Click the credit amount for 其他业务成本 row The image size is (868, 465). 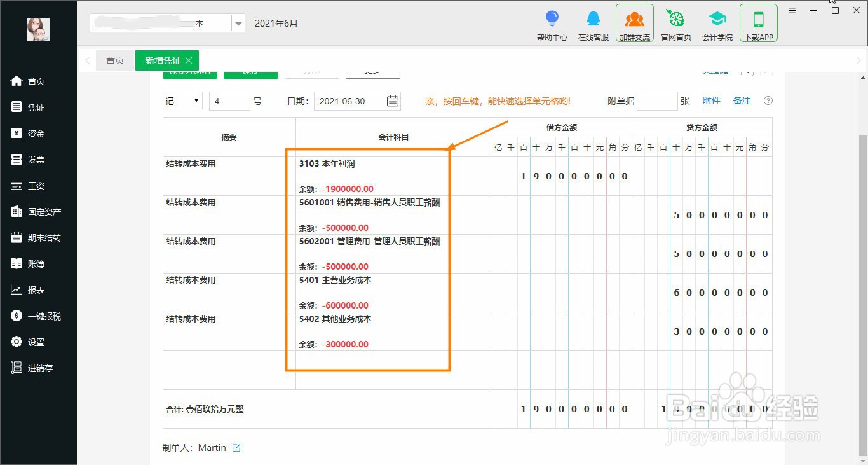(702, 331)
